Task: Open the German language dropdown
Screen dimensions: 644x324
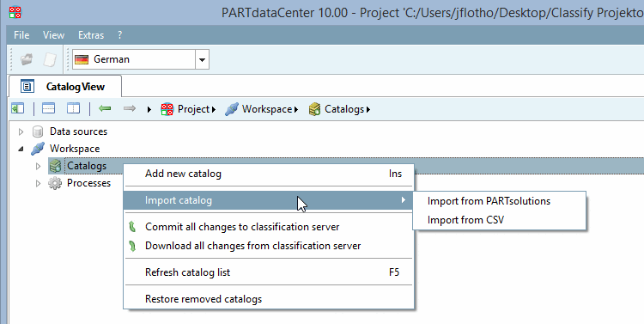Action: pos(202,59)
